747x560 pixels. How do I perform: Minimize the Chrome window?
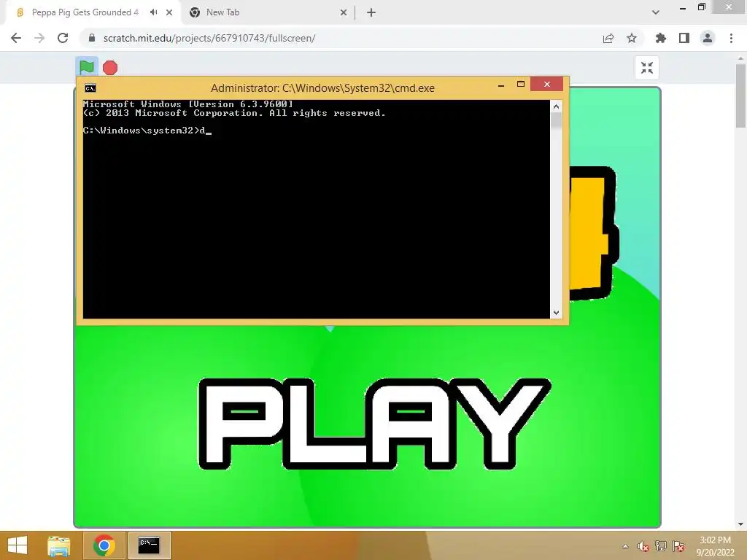[683, 8]
